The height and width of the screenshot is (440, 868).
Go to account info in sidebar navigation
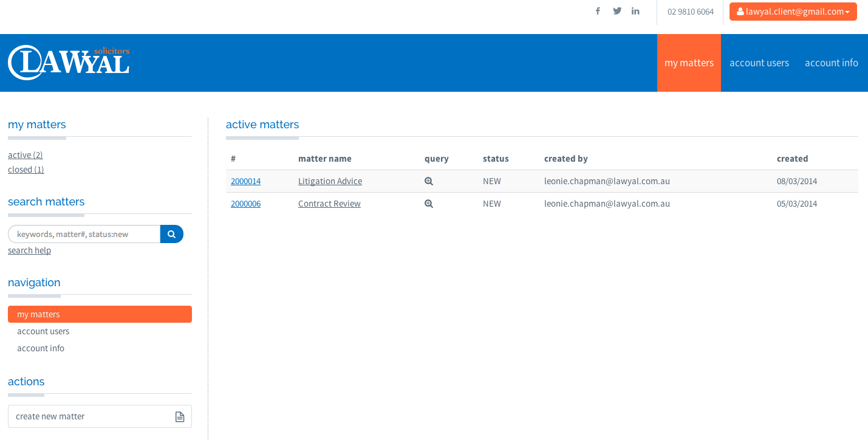pos(41,348)
